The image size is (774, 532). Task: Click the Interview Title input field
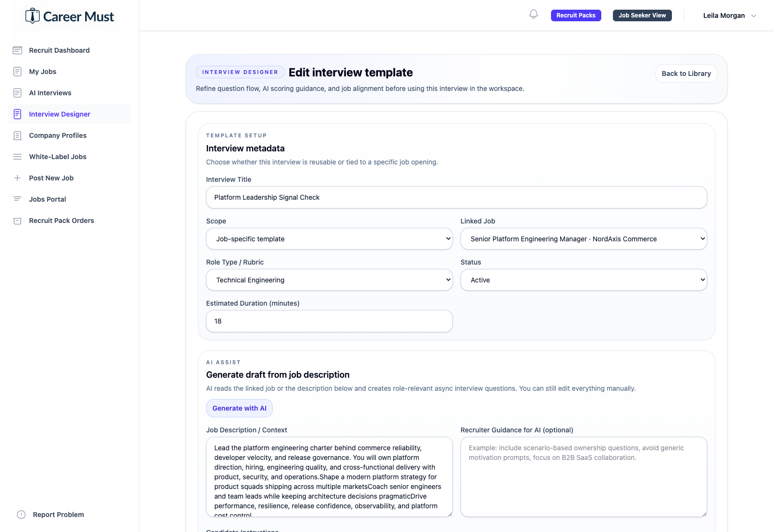(456, 197)
